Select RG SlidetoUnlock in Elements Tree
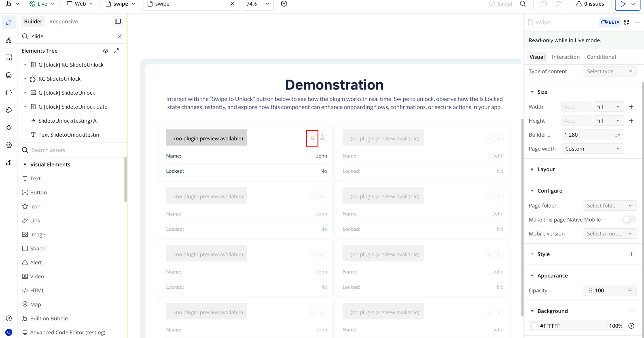The width and height of the screenshot is (644, 338). pyautogui.click(x=59, y=79)
